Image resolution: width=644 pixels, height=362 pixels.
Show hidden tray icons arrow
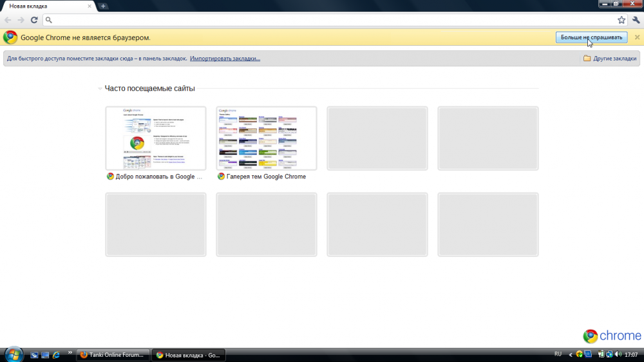[x=571, y=355]
